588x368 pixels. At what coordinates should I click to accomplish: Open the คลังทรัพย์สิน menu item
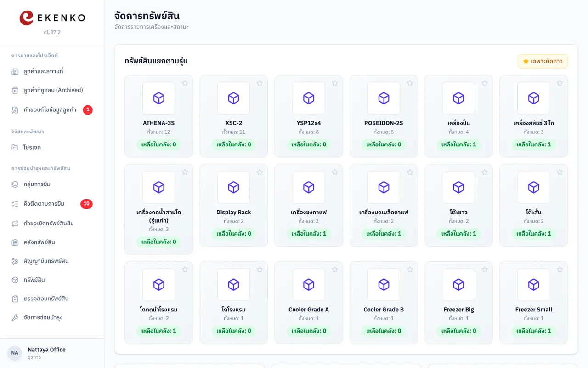click(x=52, y=242)
